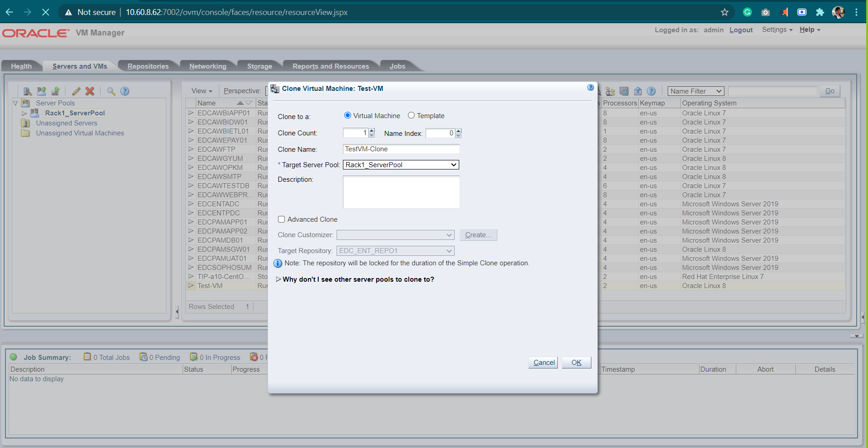This screenshot has width=868, height=448.
Task: Click the help icon in Clone dialog header
Action: coord(590,88)
